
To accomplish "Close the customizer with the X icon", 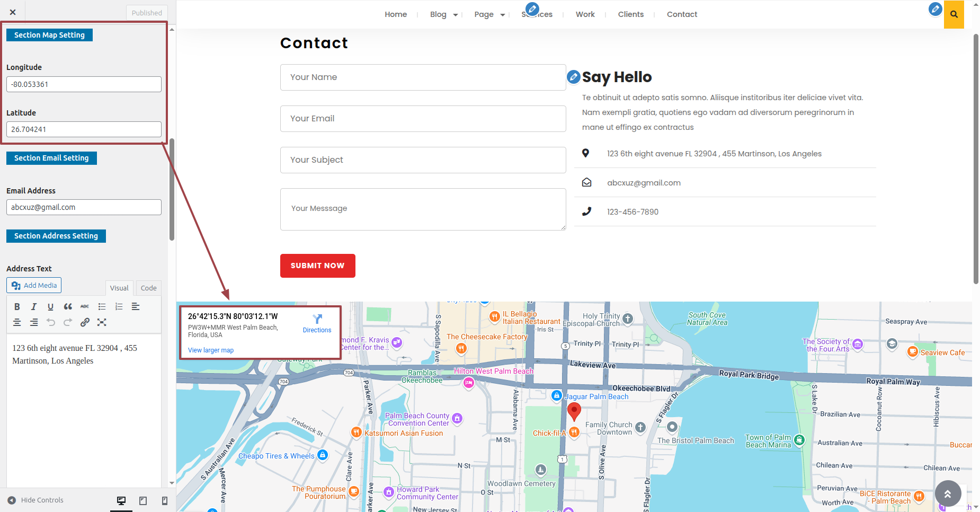I will pos(13,12).
